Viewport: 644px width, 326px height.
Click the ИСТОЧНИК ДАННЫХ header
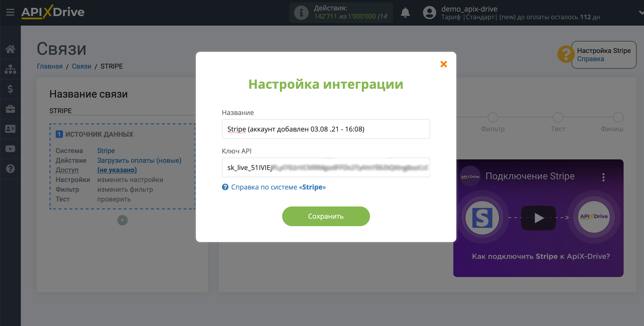[x=99, y=134]
